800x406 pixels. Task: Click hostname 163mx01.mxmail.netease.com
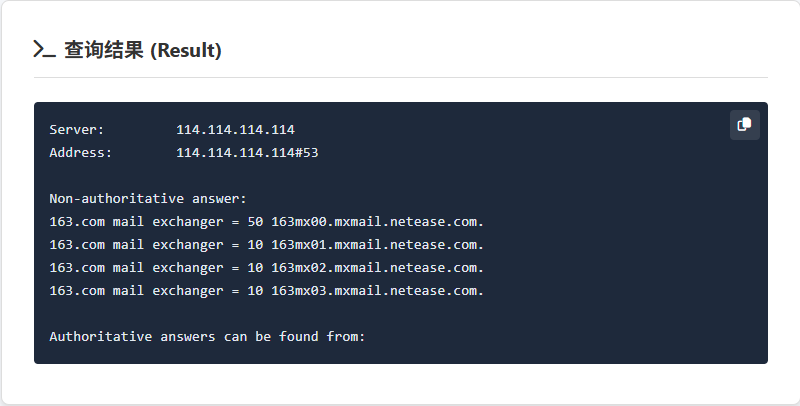pyautogui.click(x=377, y=245)
